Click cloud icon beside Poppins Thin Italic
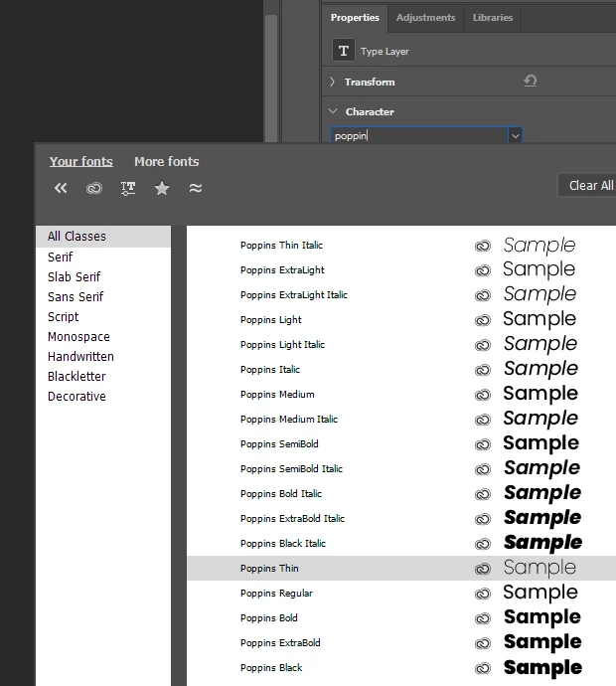The height and width of the screenshot is (686, 616). (x=483, y=246)
